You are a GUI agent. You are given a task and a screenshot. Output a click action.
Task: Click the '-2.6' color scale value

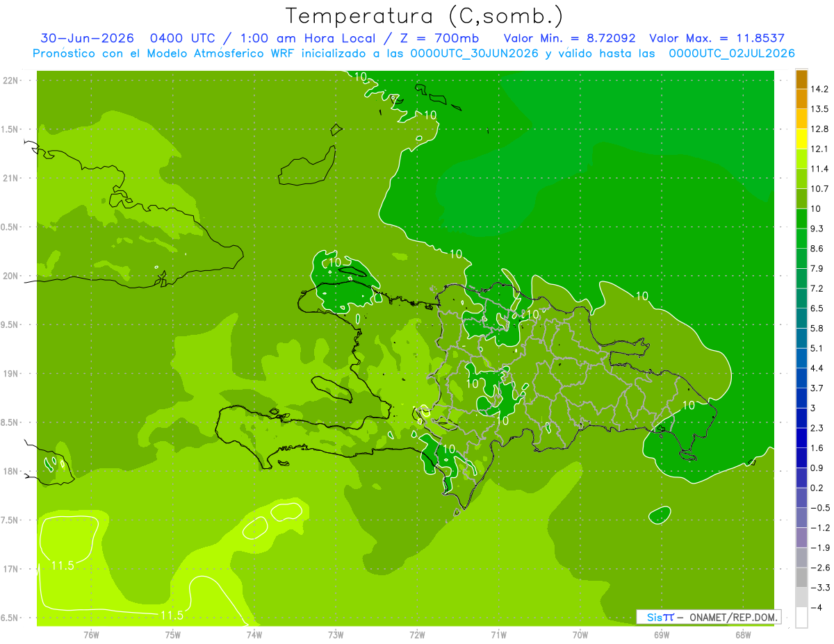(x=820, y=568)
